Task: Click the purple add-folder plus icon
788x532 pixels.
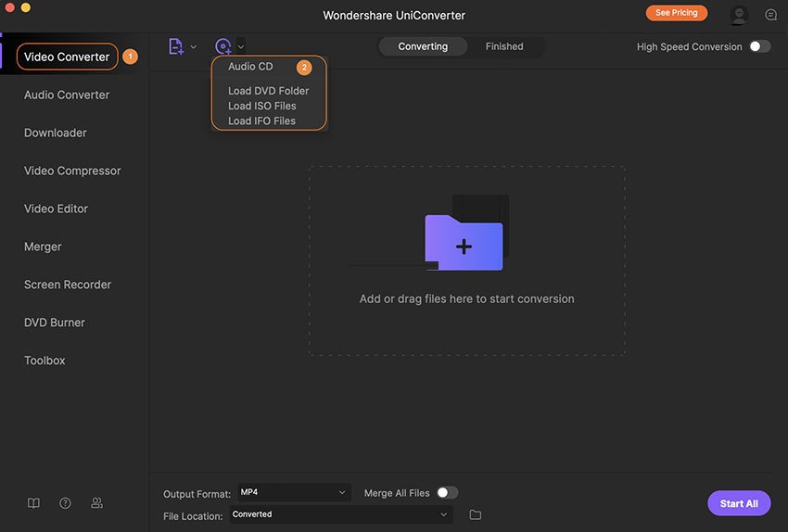Action: pyautogui.click(x=464, y=243)
